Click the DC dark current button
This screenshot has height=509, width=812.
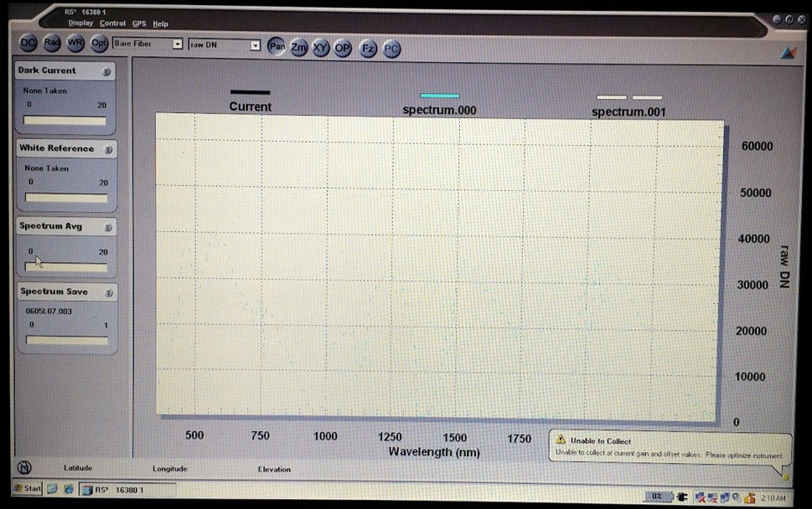[x=28, y=43]
